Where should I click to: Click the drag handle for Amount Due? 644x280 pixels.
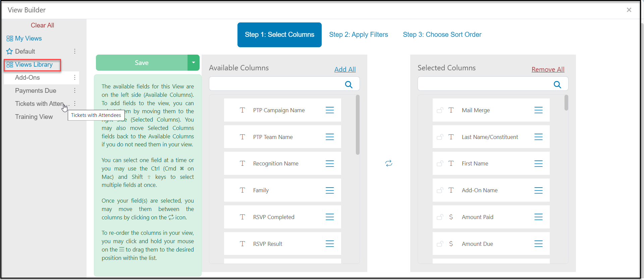tap(538, 244)
